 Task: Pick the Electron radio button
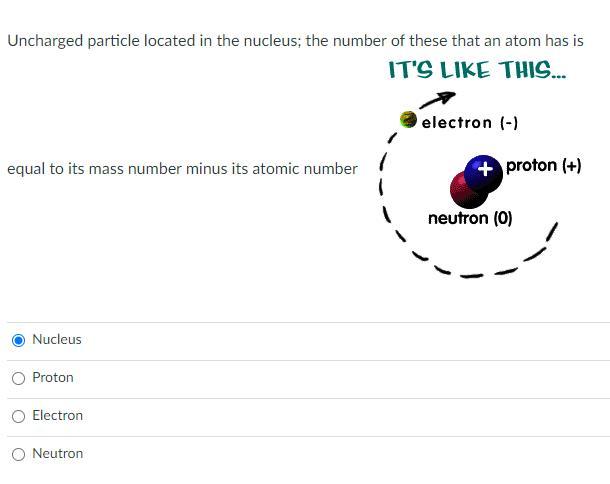click(18, 416)
